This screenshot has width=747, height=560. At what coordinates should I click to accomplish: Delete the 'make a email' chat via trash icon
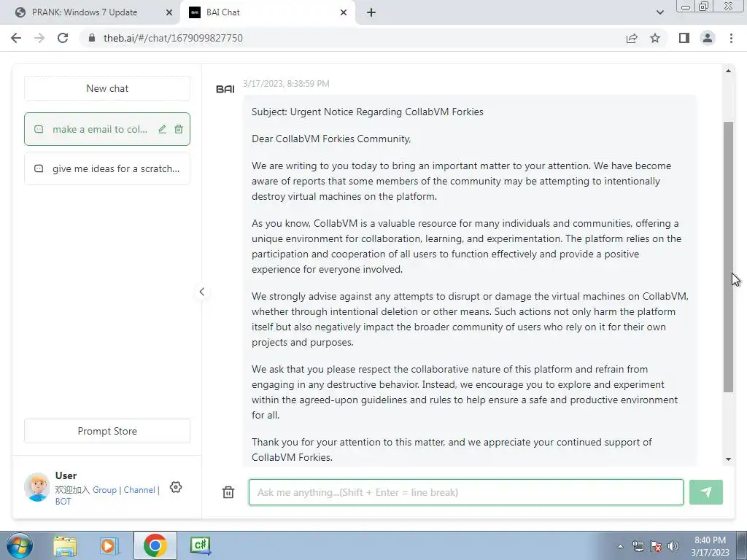tap(179, 129)
